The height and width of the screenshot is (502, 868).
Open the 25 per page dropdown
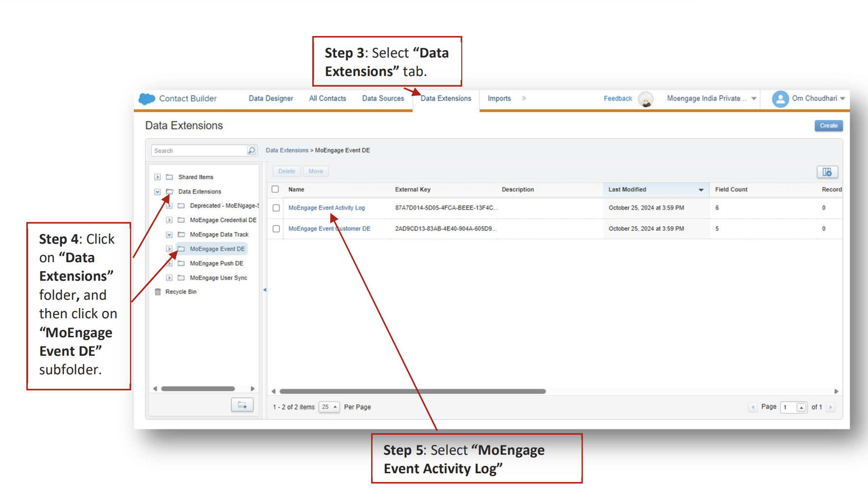click(x=329, y=407)
